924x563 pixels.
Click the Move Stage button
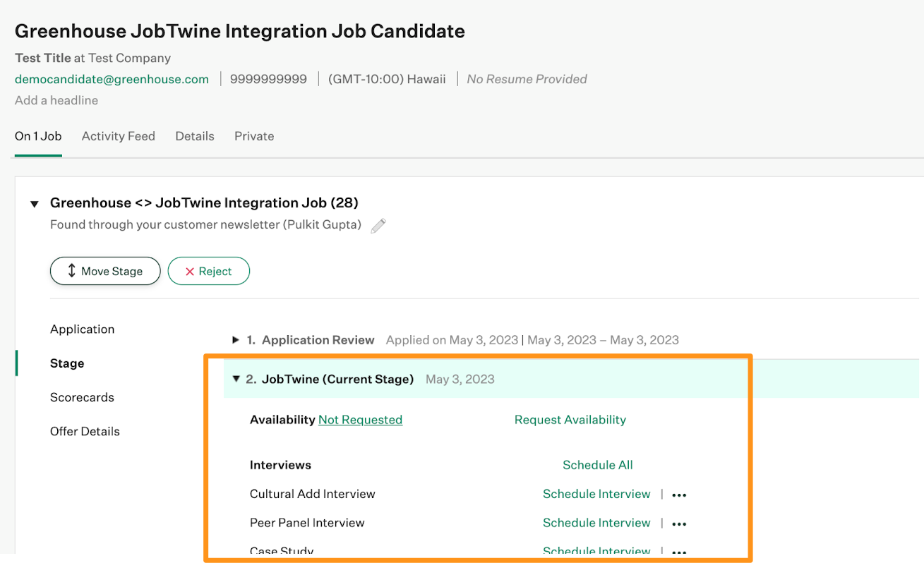105,271
